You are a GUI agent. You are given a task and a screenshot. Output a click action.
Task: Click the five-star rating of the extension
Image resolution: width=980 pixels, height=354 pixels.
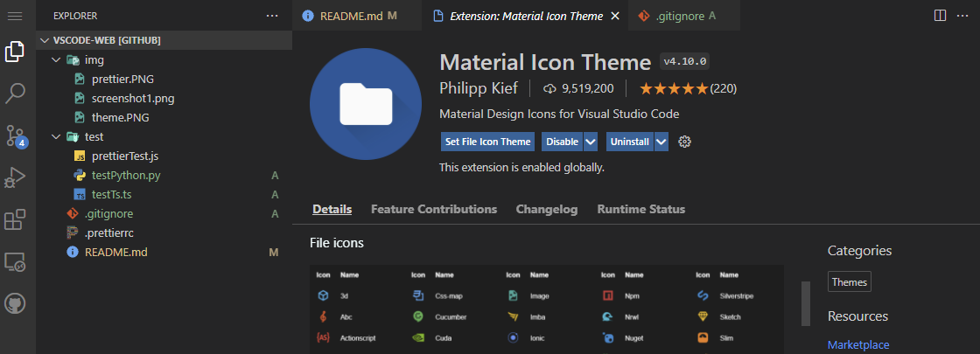click(674, 88)
